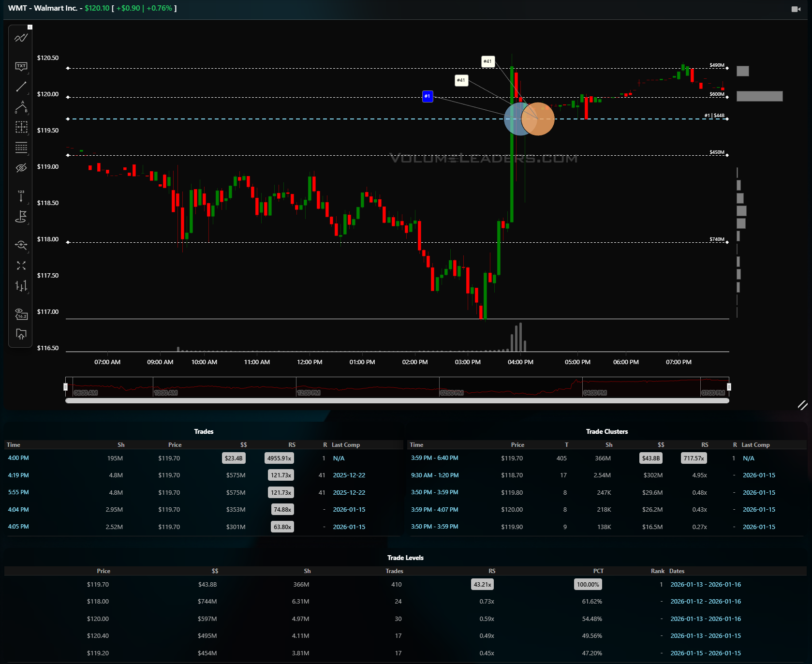The width and height of the screenshot is (812, 664).
Task: Sort Trades table by RS header
Action: click(292, 445)
